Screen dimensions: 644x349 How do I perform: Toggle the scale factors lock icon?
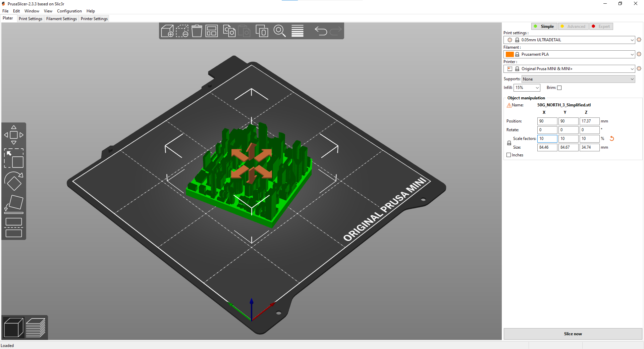(x=509, y=143)
